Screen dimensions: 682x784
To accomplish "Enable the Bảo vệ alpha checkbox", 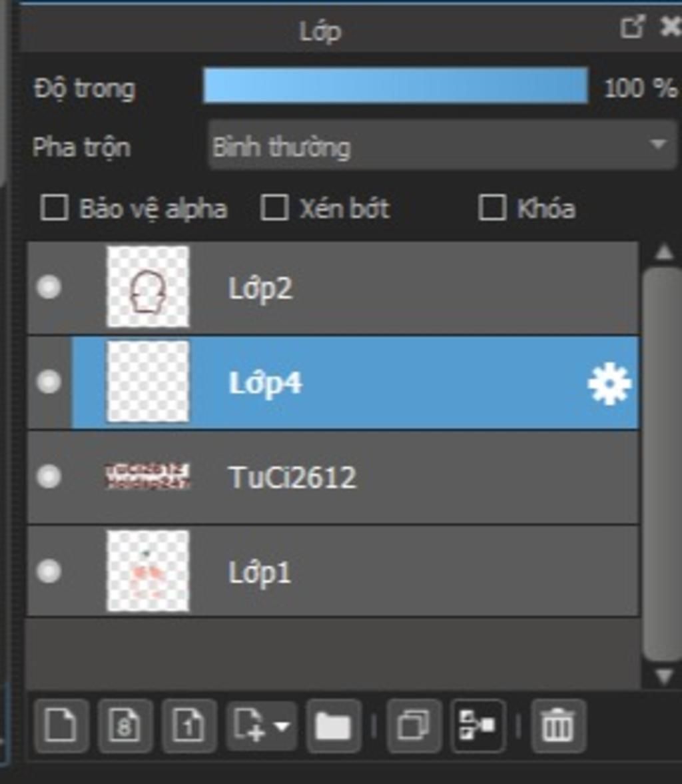I will tap(54, 208).
